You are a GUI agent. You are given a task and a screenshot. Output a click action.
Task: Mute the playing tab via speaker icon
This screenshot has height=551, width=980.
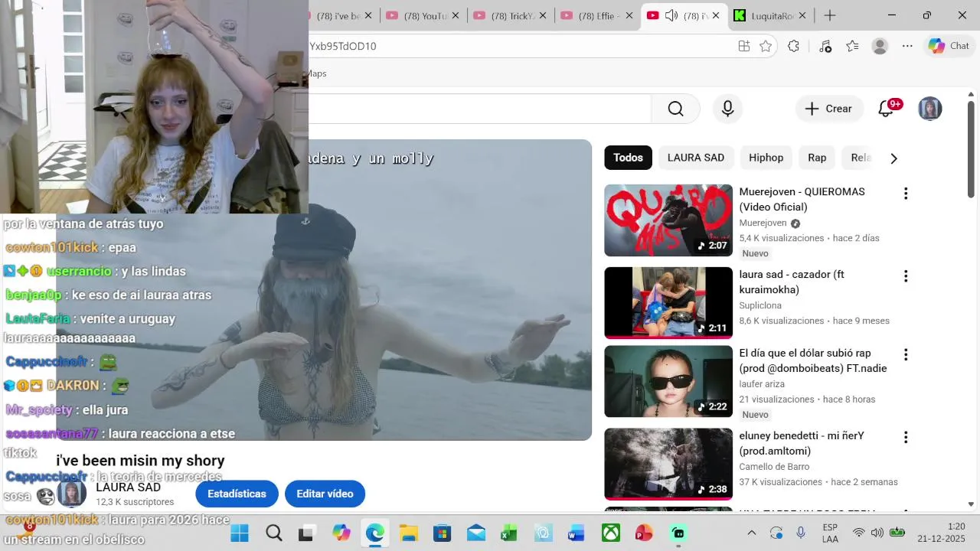[x=671, y=15]
